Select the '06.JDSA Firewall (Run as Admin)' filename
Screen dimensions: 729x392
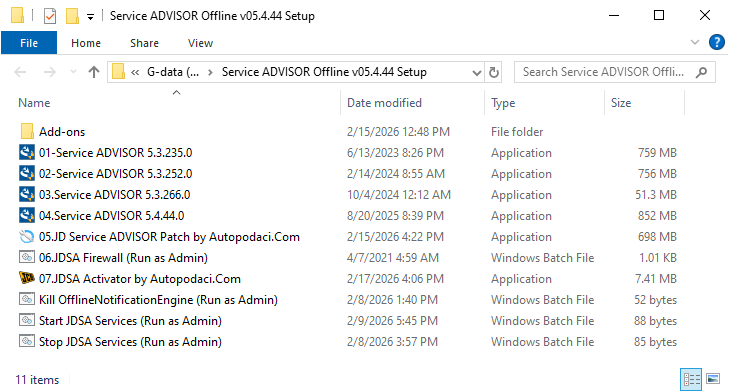click(123, 258)
